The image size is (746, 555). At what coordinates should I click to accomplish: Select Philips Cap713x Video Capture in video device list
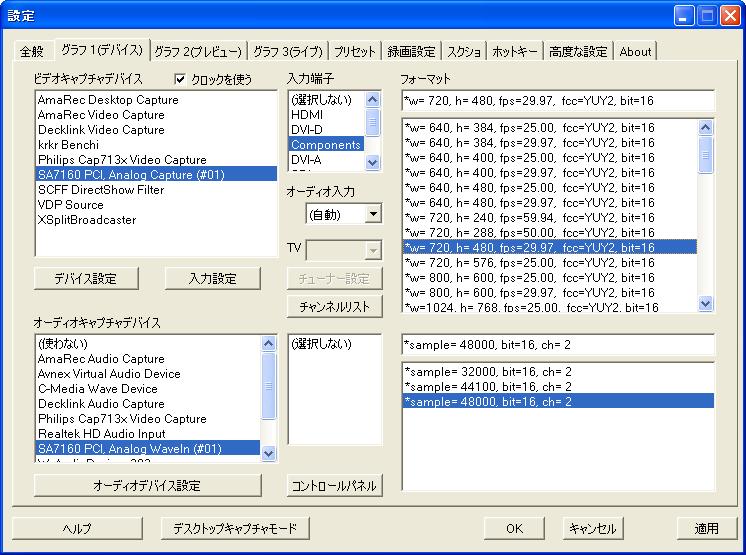pyautogui.click(x=156, y=160)
